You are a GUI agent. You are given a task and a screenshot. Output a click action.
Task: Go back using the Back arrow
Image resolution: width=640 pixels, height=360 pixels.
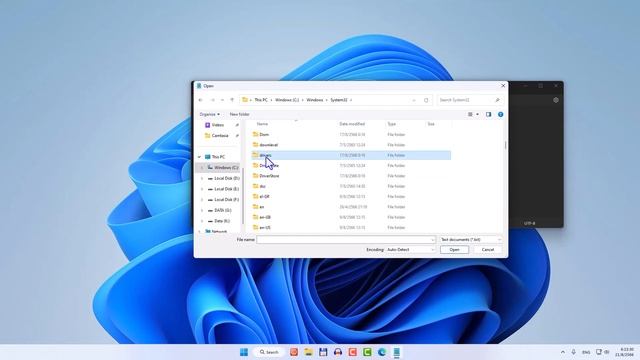coord(200,100)
